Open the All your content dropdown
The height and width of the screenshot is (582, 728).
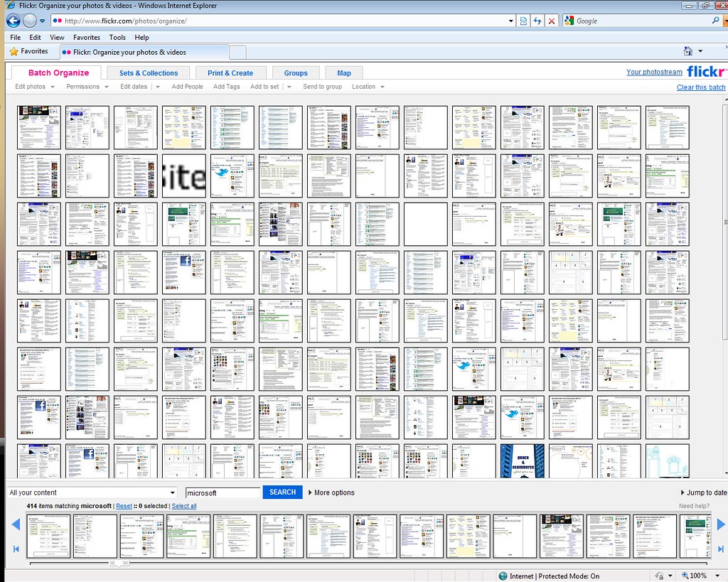[92, 492]
